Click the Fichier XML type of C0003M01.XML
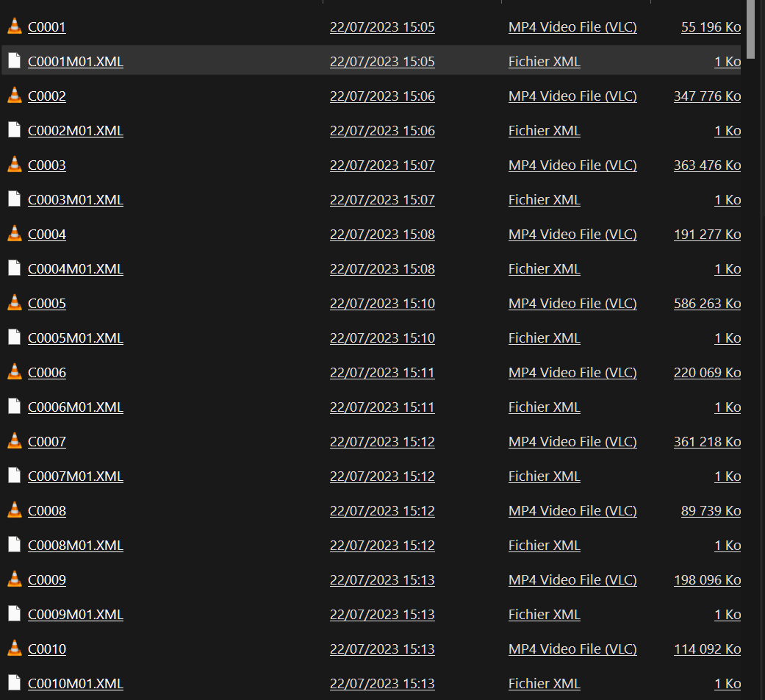The image size is (765, 700). [x=544, y=200]
